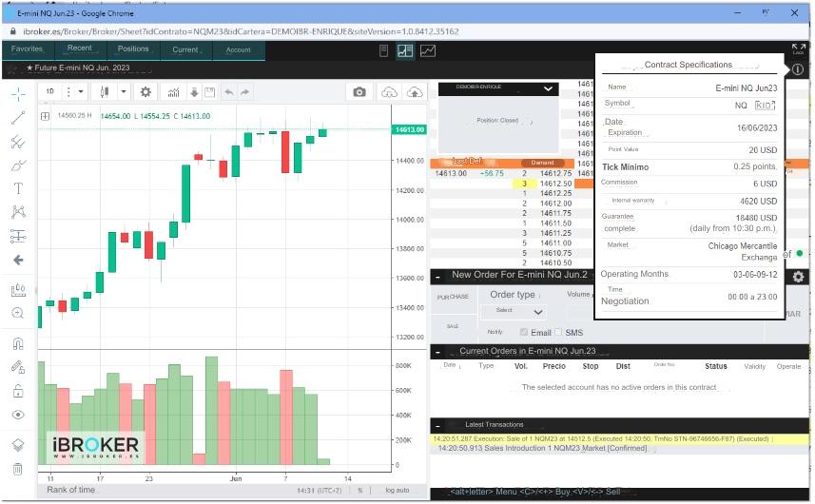Select the crosshair cursor tool
The image size is (815, 504).
pos(18,94)
